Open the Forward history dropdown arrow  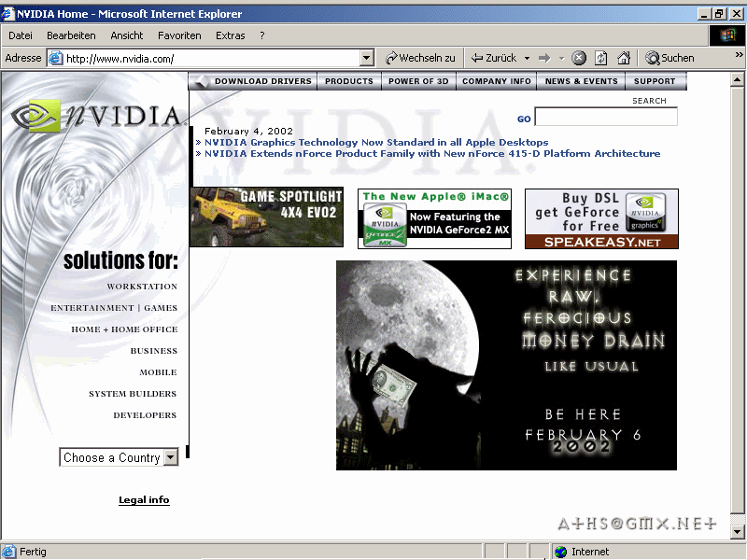[562, 58]
